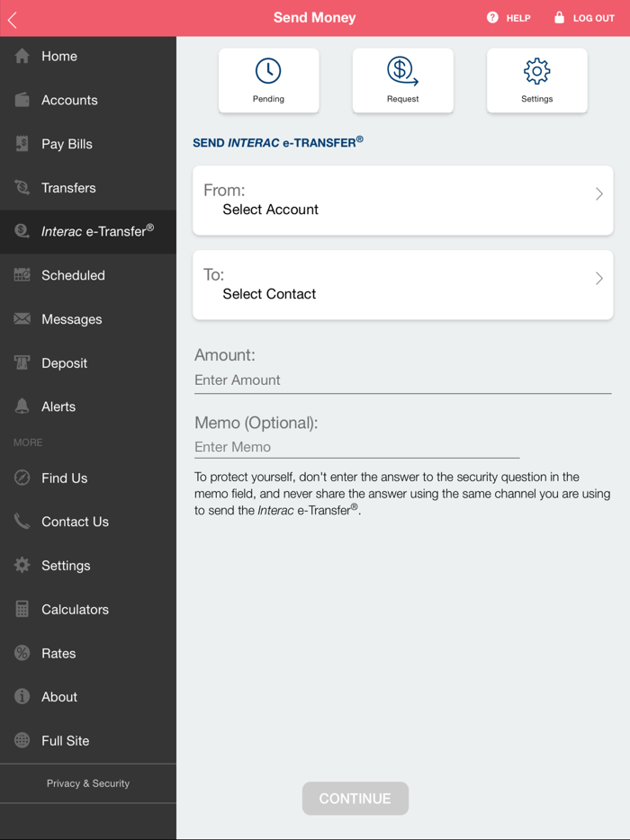
Task: Expand the From account selector chevron
Action: pos(598,194)
